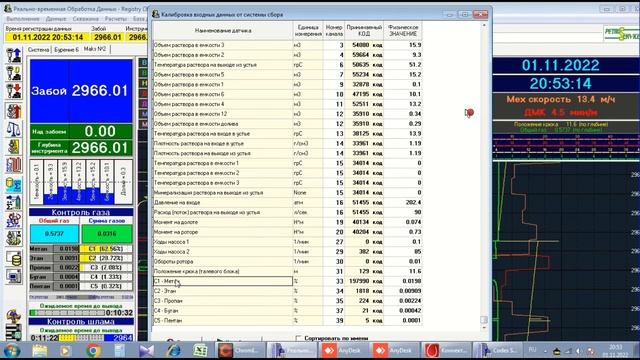Click the red books sidebar icon

click(13, 165)
